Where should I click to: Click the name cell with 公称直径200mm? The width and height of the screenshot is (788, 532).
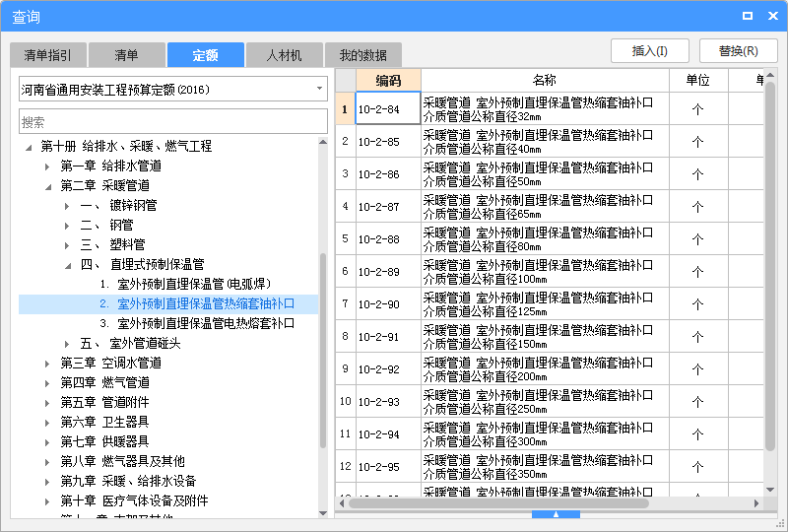545,369
